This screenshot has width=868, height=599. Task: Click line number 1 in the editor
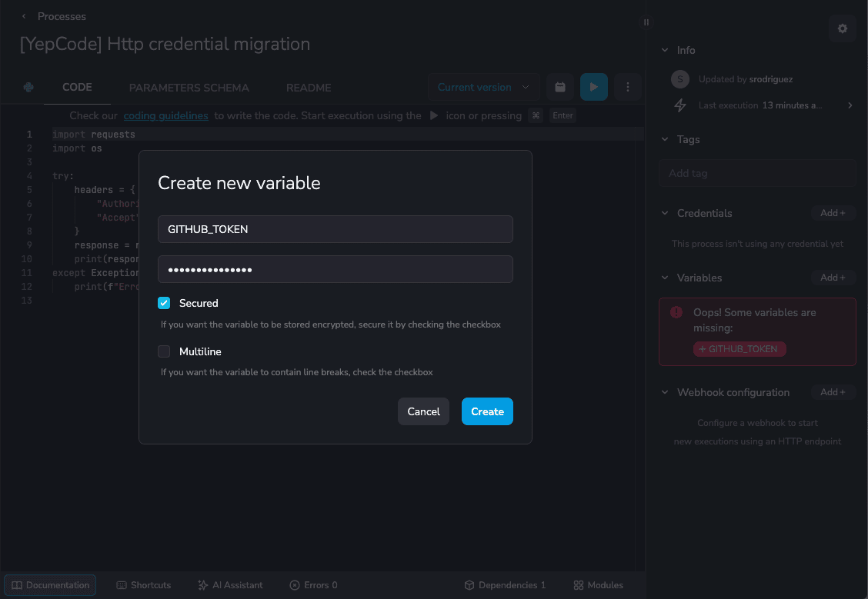[x=29, y=135]
